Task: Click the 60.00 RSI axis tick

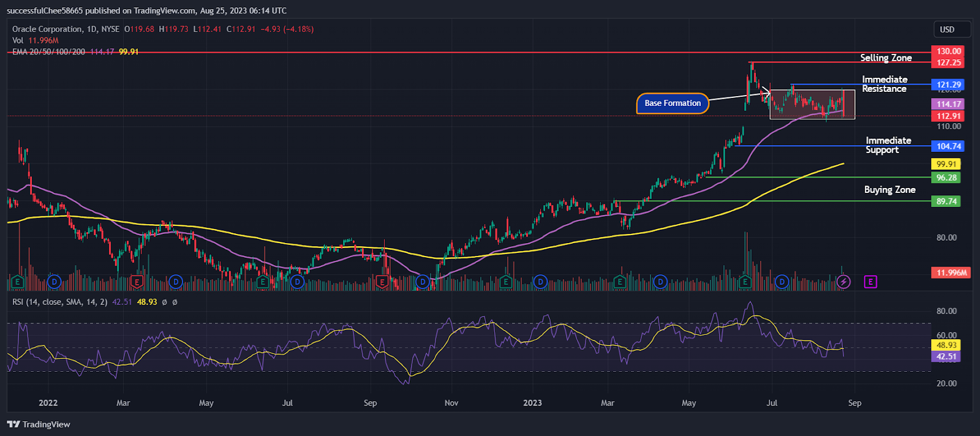Action: (946, 336)
